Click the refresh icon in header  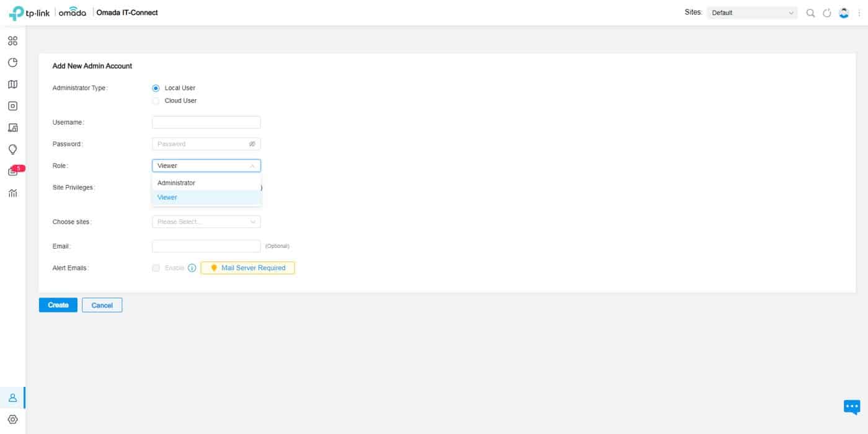pos(826,13)
